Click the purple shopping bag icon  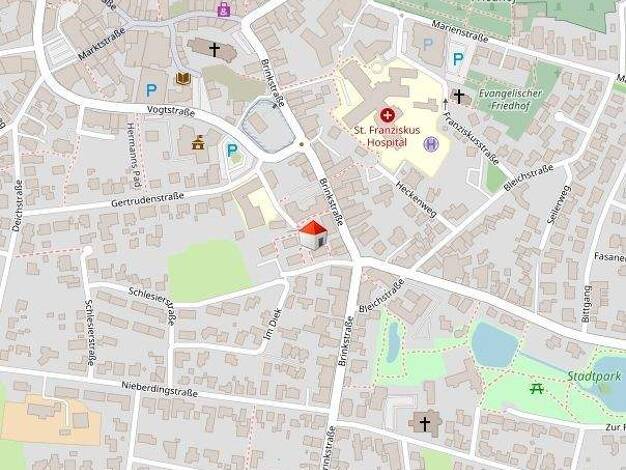tap(224, 9)
